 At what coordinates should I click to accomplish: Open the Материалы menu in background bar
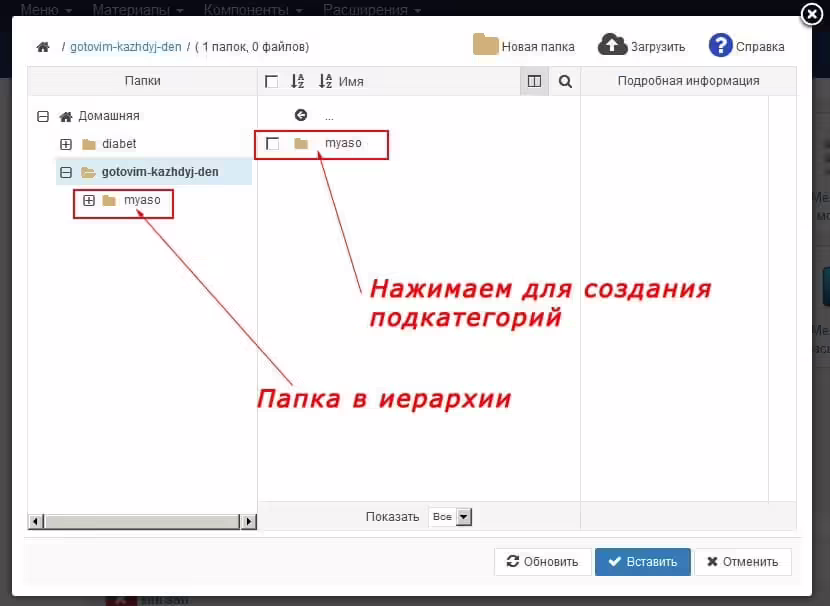[138, 10]
